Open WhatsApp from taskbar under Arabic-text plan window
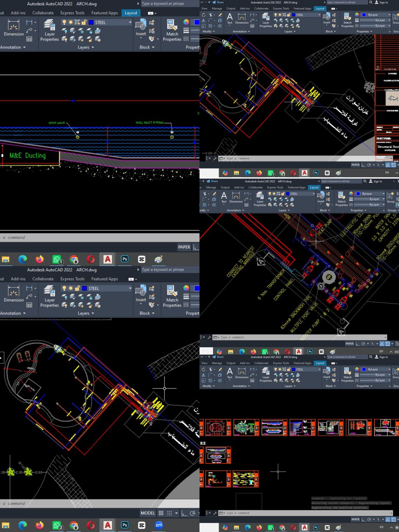 pos(271,173)
